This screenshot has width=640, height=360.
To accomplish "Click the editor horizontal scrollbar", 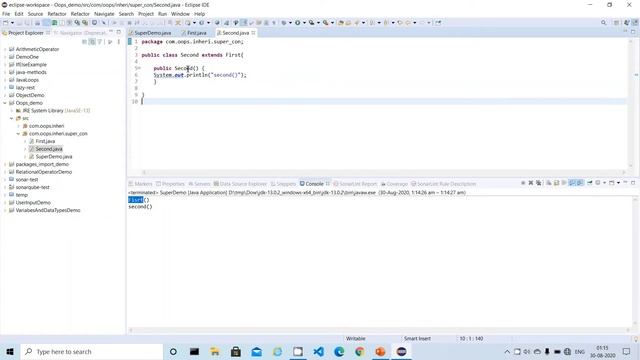I will (383, 172).
